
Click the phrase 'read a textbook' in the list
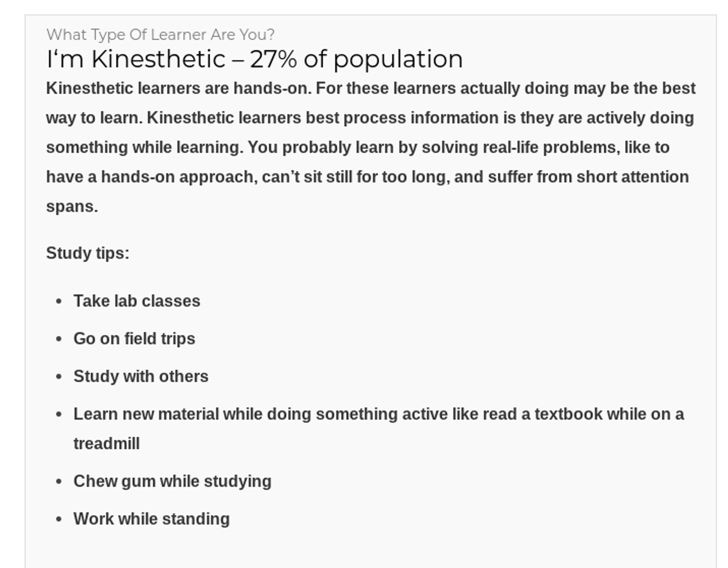(x=542, y=414)
